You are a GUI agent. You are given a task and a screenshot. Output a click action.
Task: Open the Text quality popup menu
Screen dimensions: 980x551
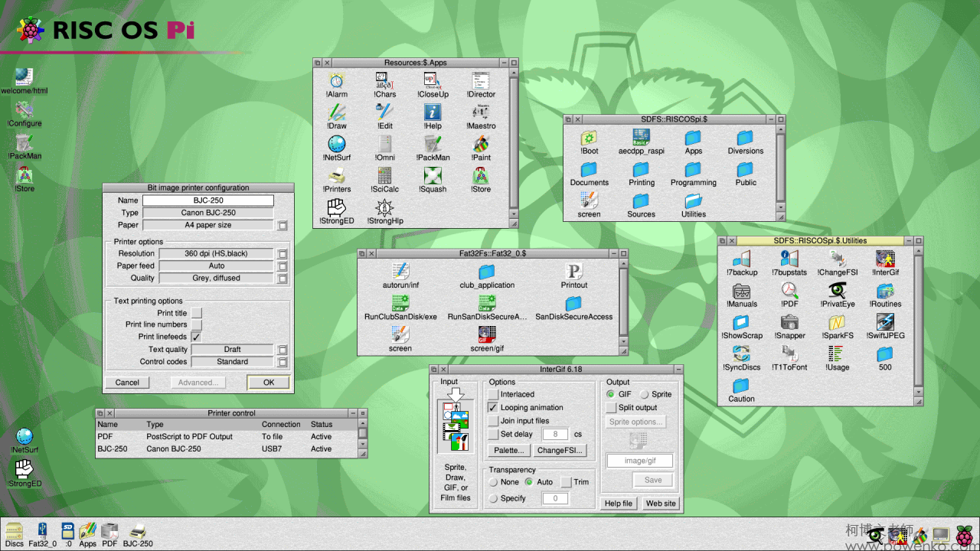[x=283, y=349]
